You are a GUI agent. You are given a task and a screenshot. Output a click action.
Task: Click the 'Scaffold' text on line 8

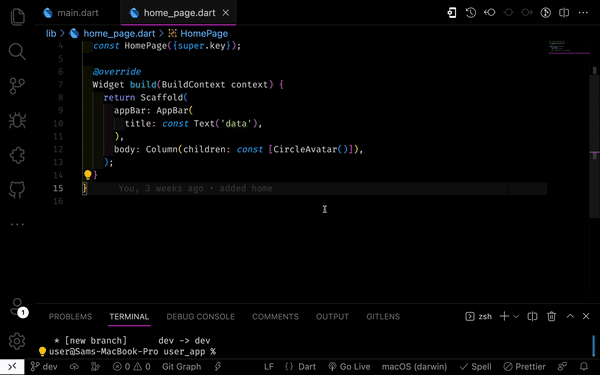[x=162, y=98]
